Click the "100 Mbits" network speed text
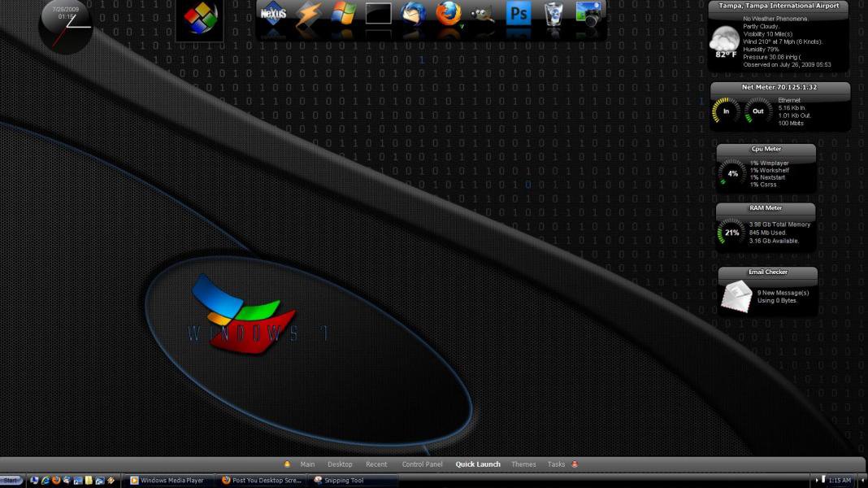 click(791, 123)
